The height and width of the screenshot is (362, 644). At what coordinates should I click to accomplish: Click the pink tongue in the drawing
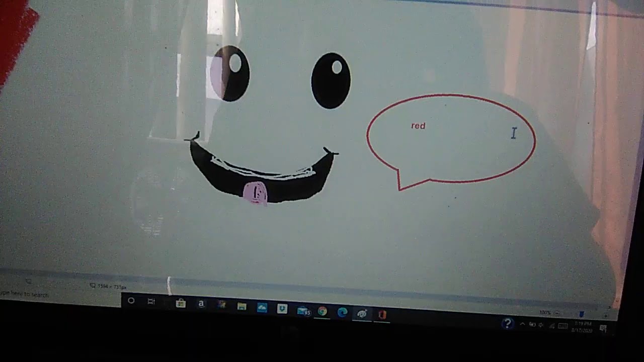(x=255, y=194)
